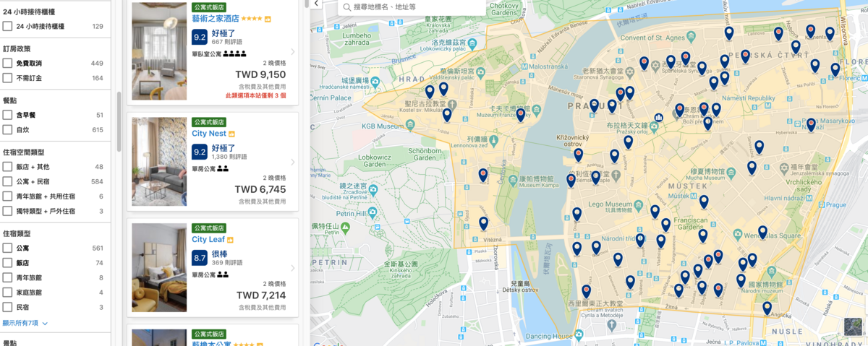
Task: Open the City Leaf bedroom thumbnail
Action: click(x=159, y=268)
